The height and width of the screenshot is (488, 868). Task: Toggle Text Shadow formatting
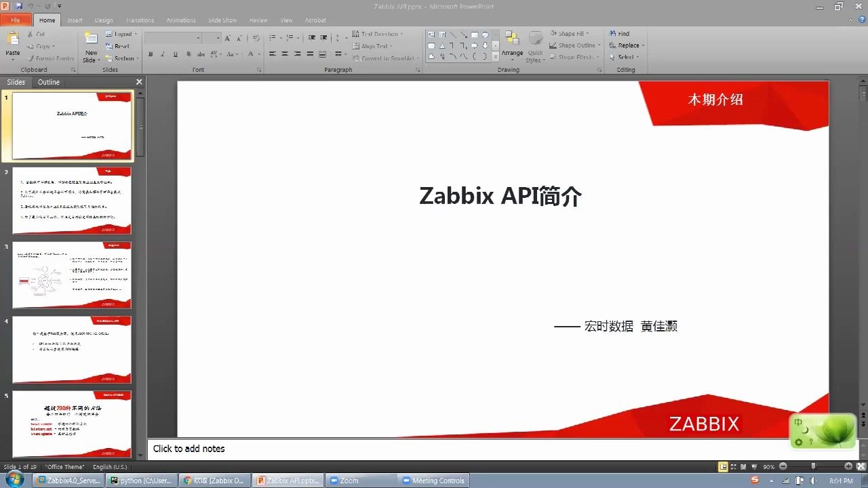pyautogui.click(x=189, y=54)
